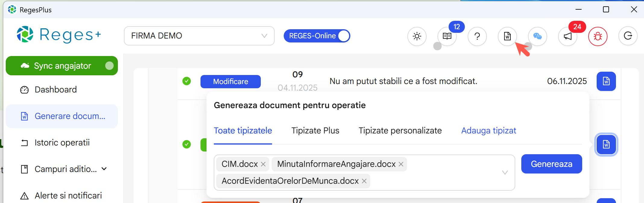
Task: Click the highlighted document icon in second row
Action: 606,145
